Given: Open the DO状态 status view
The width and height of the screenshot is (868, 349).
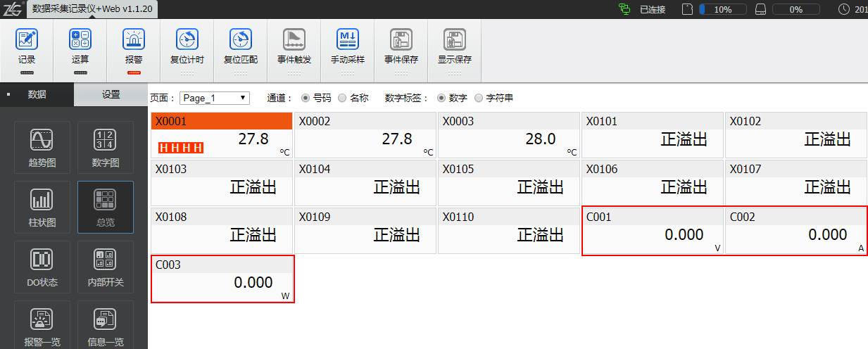Looking at the screenshot, I should click(42, 267).
